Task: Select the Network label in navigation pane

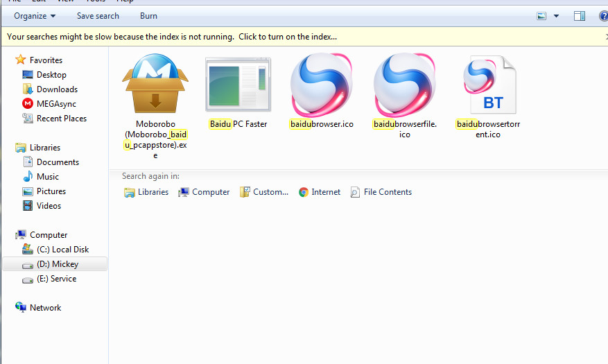Action: pyautogui.click(x=45, y=307)
